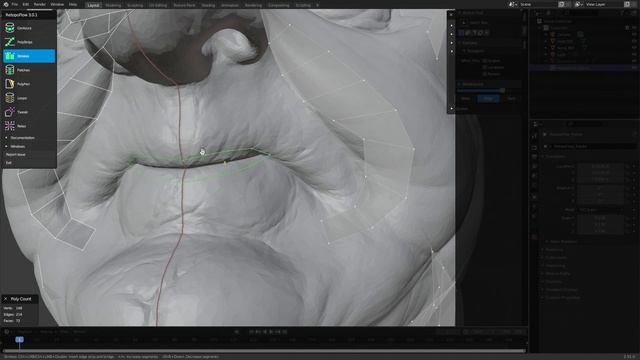
Task: Select the Relax tool
Action: (x=29, y=126)
